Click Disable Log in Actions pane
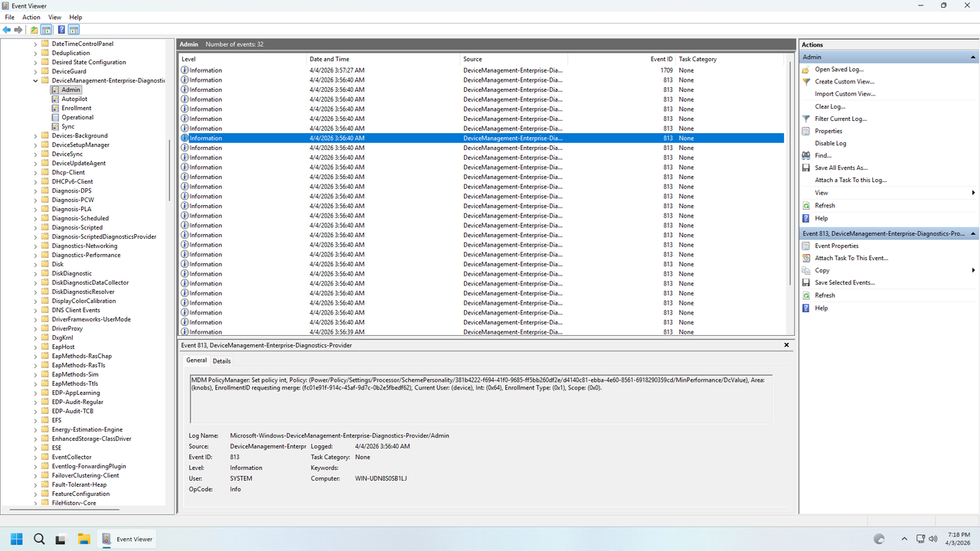The width and height of the screenshot is (980, 551). click(831, 143)
